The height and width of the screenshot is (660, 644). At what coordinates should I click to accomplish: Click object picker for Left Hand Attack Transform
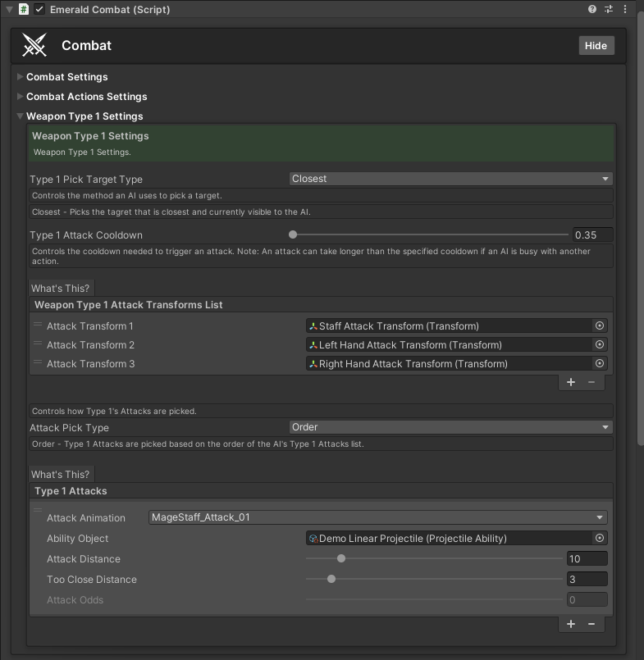(600, 344)
